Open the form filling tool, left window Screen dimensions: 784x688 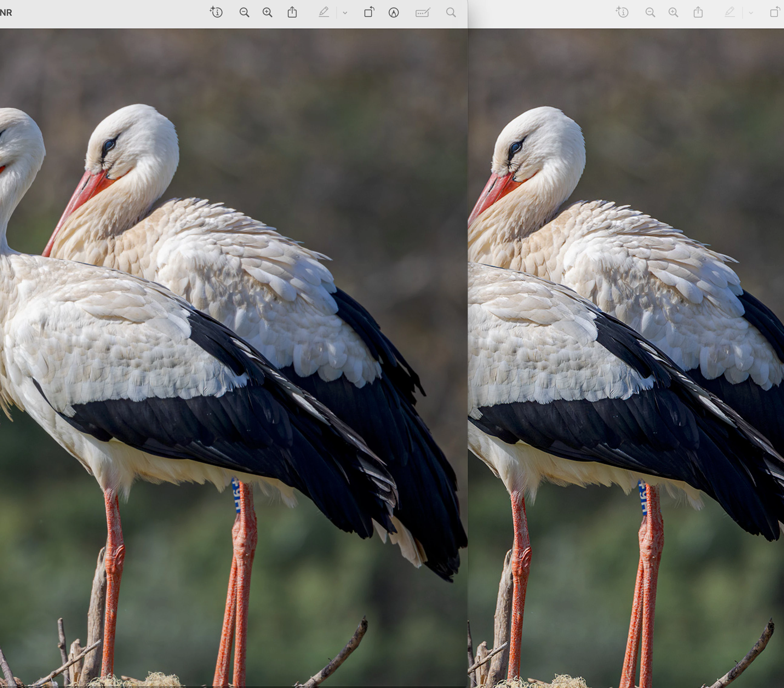click(x=423, y=13)
